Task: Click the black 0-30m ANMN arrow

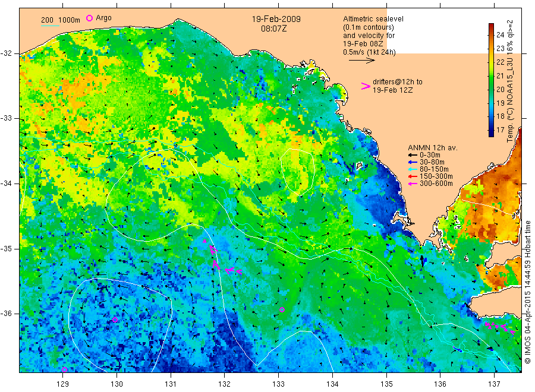Action: 413,155
